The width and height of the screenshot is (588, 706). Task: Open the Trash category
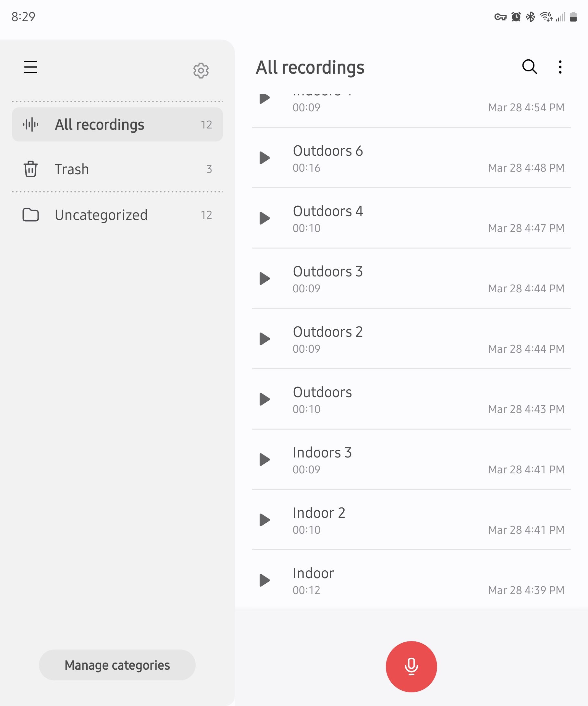pyautogui.click(x=117, y=169)
